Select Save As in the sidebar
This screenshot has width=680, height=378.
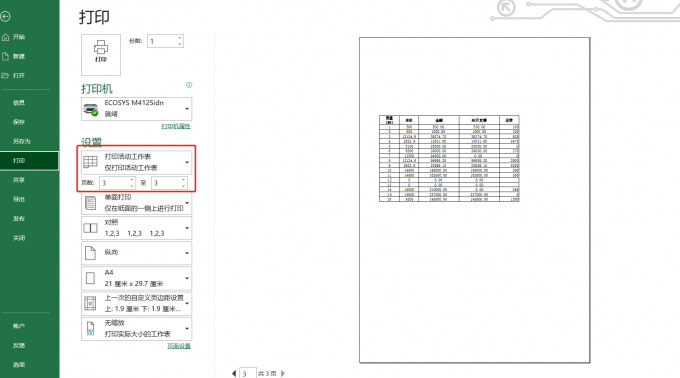[22, 141]
